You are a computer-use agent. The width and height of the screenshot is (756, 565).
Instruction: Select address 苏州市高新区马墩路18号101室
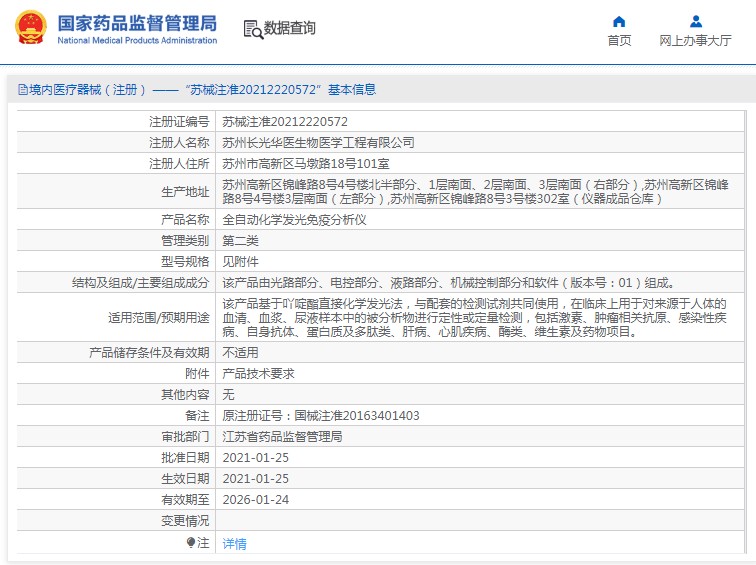306,164
